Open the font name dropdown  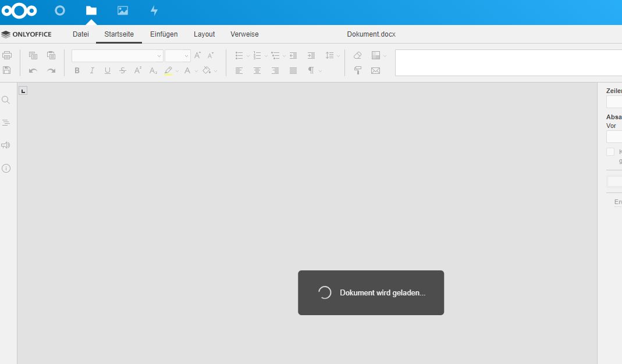159,56
